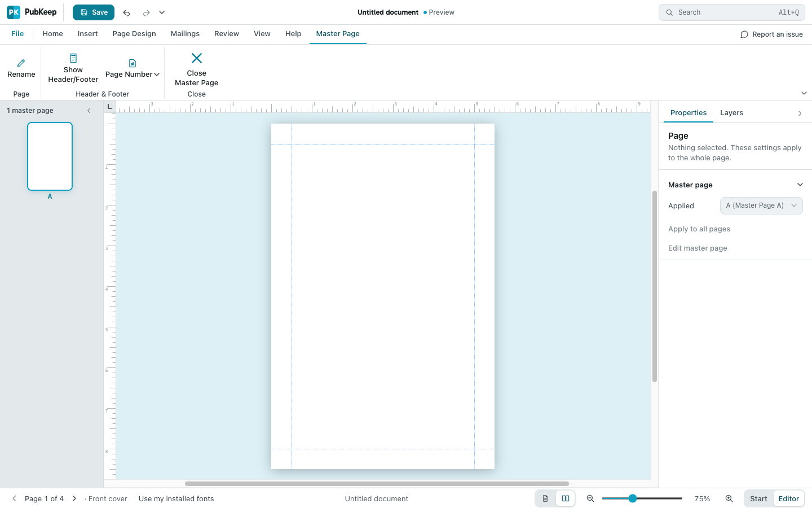Go to next page arrow
Viewport: 812px width, 508px height.
[74, 498]
